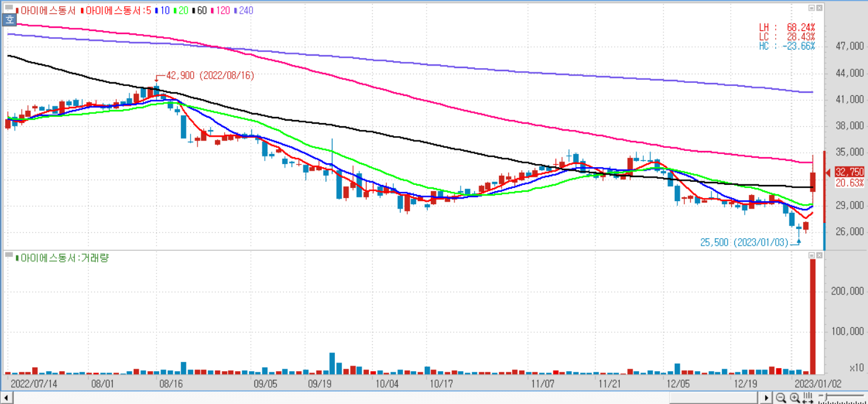Select the 20-day moving average legend

point(182,11)
